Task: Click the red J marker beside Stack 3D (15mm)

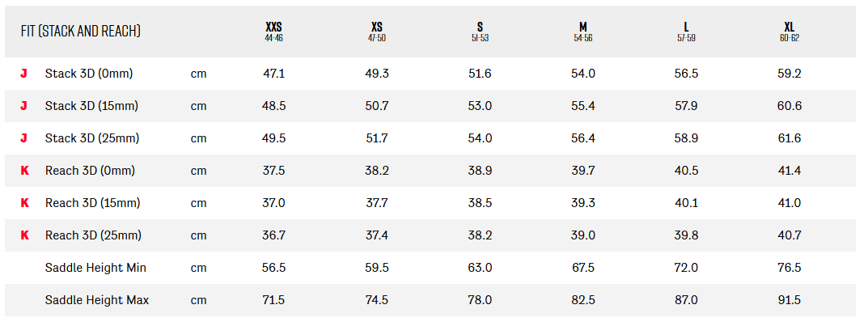Action: click(x=24, y=106)
